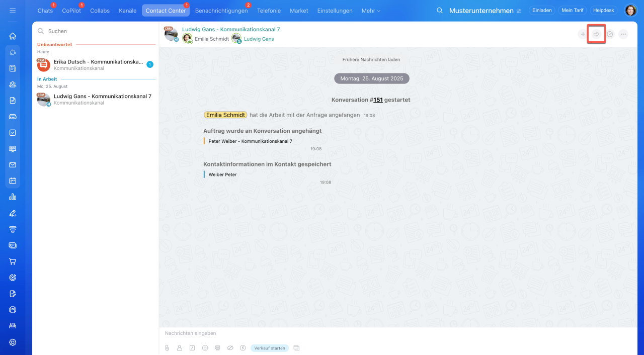Open the three-dot chat options menu
Image resolution: width=644 pixels, height=355 pixels.
point(623,34)
